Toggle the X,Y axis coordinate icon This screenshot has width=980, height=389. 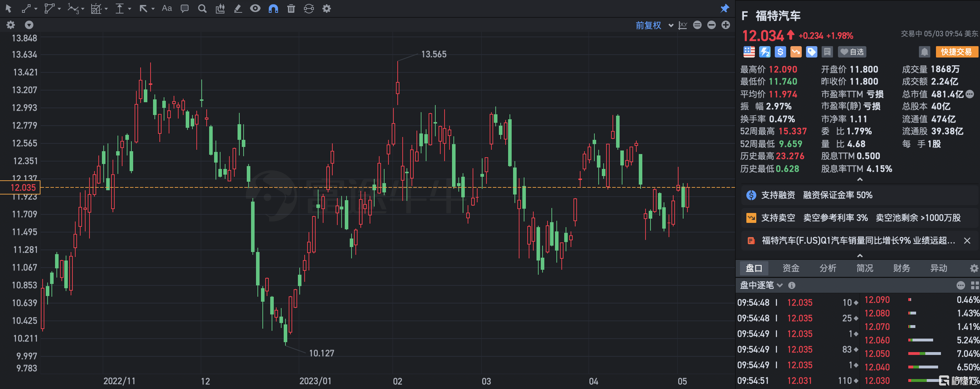click(683, 26)
